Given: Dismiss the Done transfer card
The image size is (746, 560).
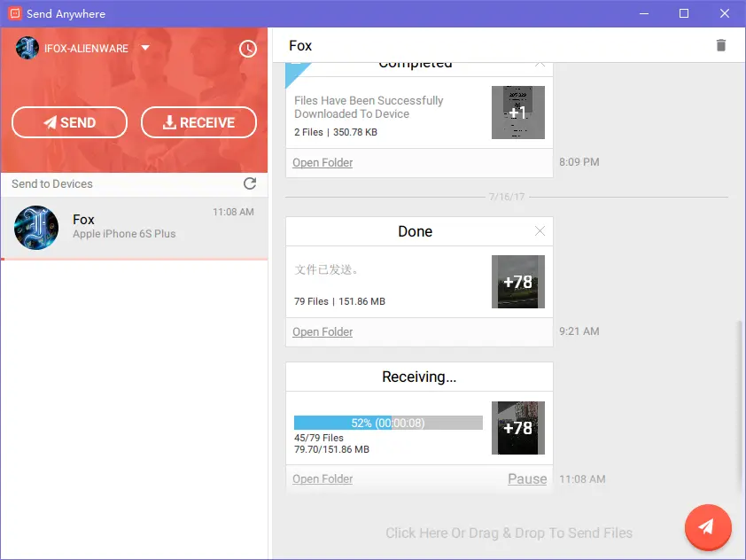Looking at the screenshot, I should (540, 231).
